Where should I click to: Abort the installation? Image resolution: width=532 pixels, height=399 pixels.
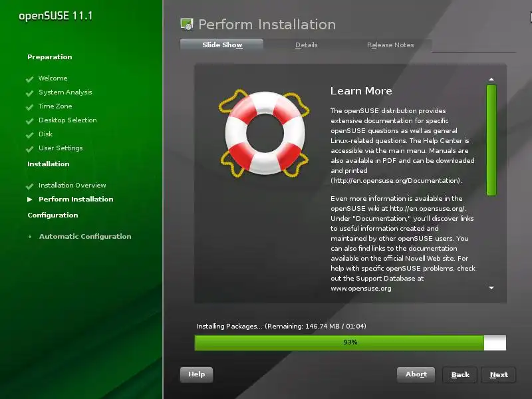pyautogui.click(x=416, y=374)
